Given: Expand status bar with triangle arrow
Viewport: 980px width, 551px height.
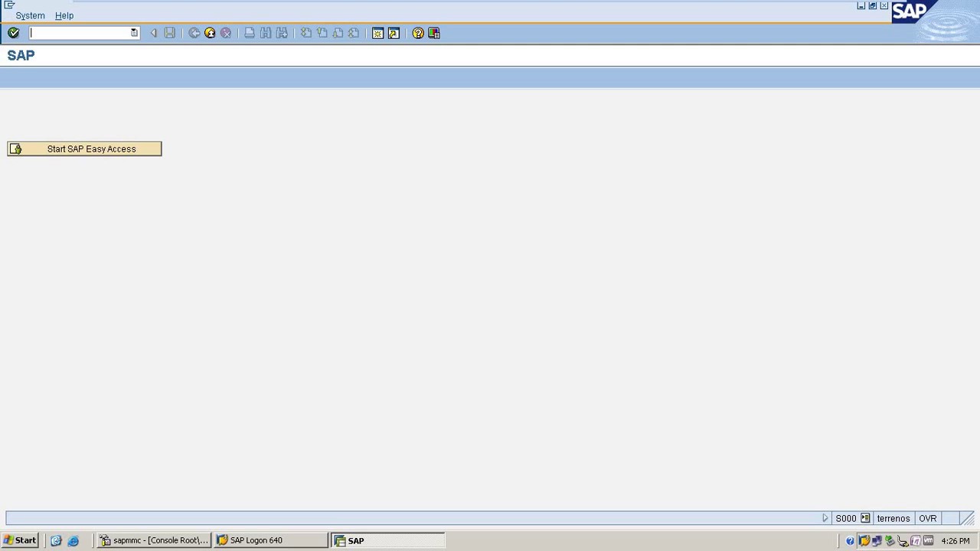Looking at the screenshot, I should [x=825, y=518].
